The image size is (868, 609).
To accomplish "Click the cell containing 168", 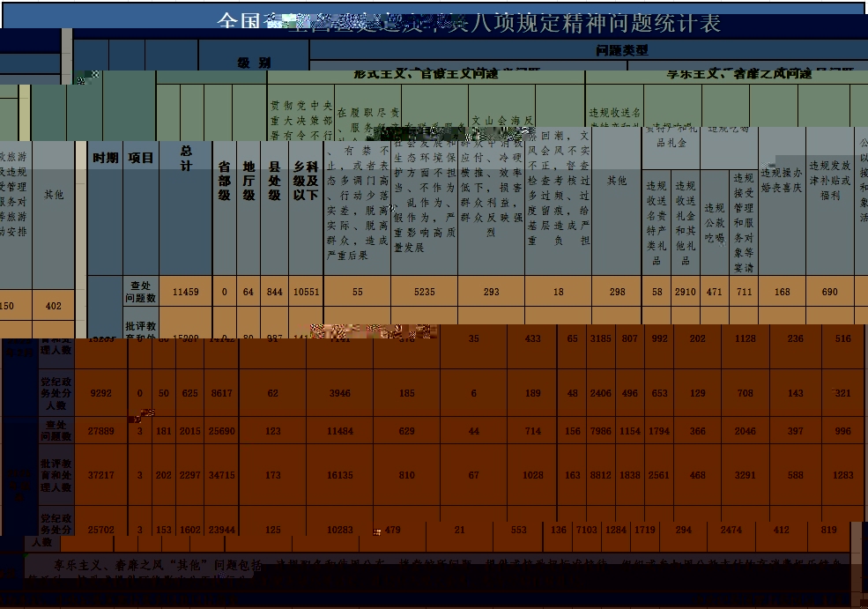I will (x=782, y=292).
